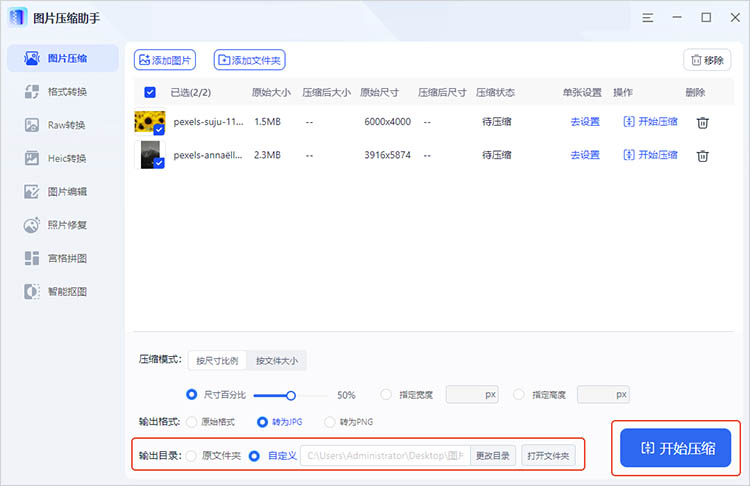The height and width of the screenshot is (486, 750).
Task: Open 去设置 for pexels-suju row
Action: [x=585, y=122]
